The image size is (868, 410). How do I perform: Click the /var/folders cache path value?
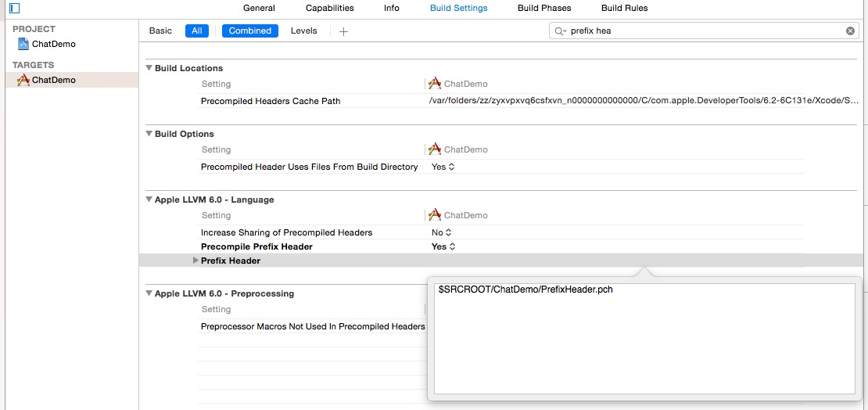644,101
